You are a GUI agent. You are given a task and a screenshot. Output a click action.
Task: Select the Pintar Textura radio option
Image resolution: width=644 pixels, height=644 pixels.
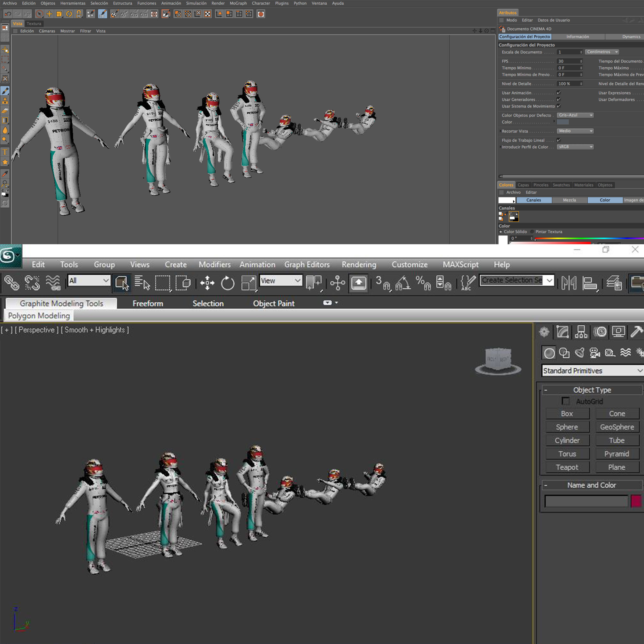point(532,232)
